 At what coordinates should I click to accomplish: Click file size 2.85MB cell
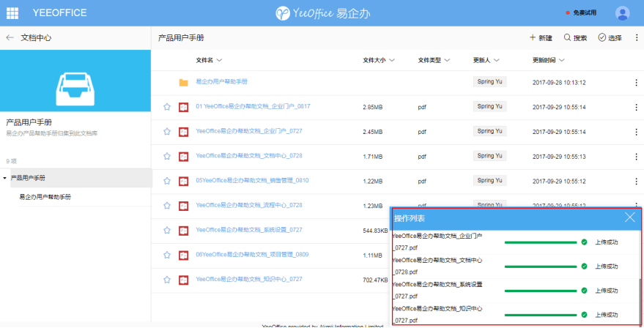(373, 107)
